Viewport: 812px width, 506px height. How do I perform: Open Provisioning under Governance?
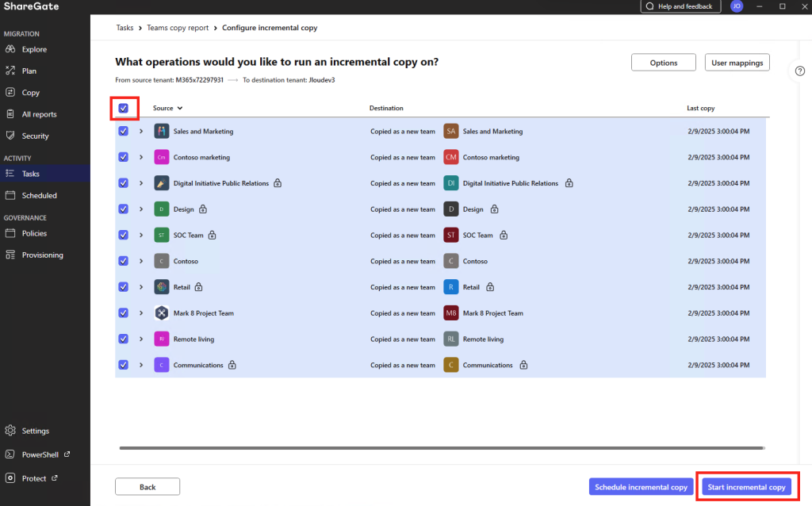click(45, 255)
